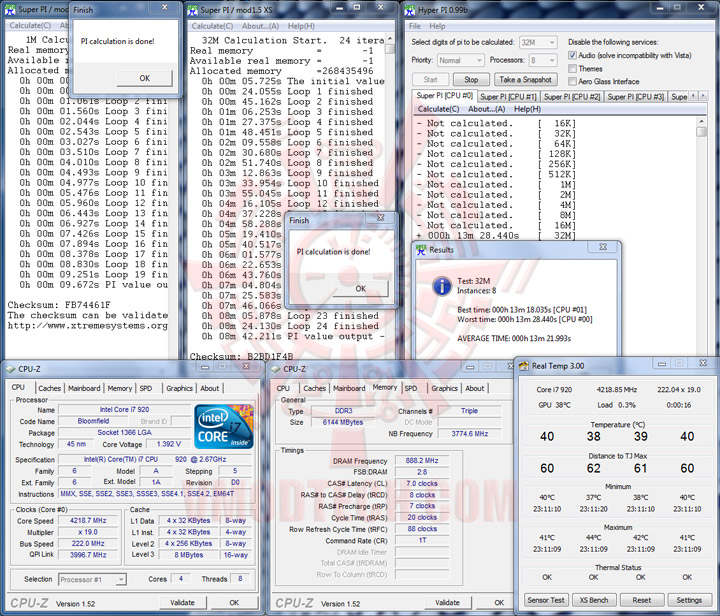Open the SPD tab in right CPU-Z window
Image resolution: width=720 pixels, height=616 pixels.
coord(411,388)
